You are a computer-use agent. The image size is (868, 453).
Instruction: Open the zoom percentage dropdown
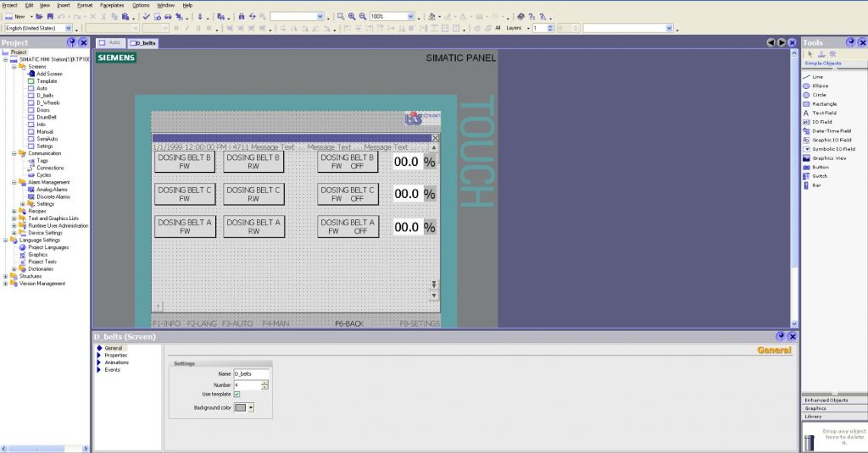click(x=413, y=16)
